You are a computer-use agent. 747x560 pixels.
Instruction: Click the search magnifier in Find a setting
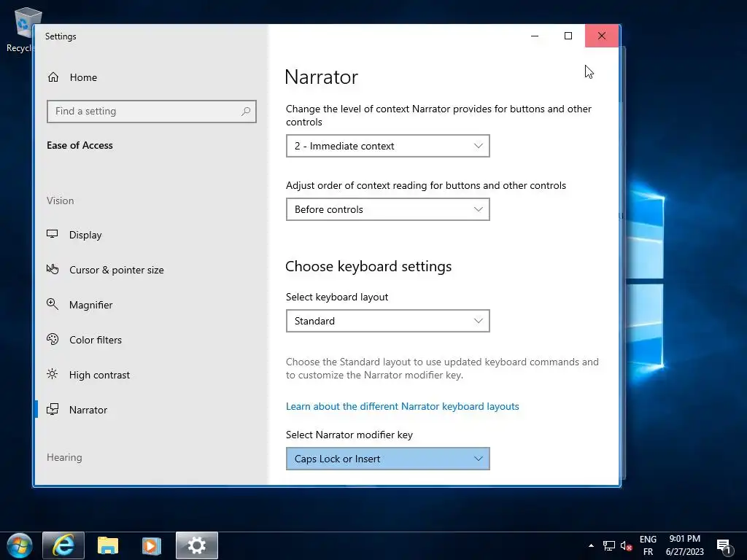coord(246,112)
